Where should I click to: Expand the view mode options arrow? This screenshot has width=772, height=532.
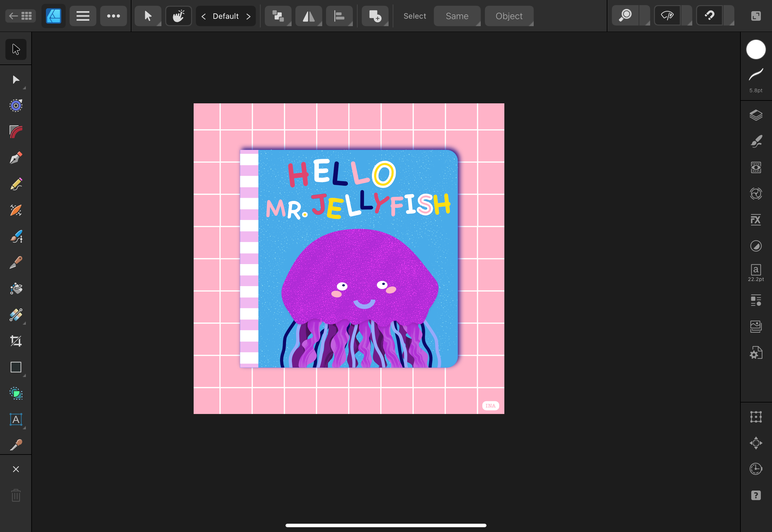pos(687,16)
